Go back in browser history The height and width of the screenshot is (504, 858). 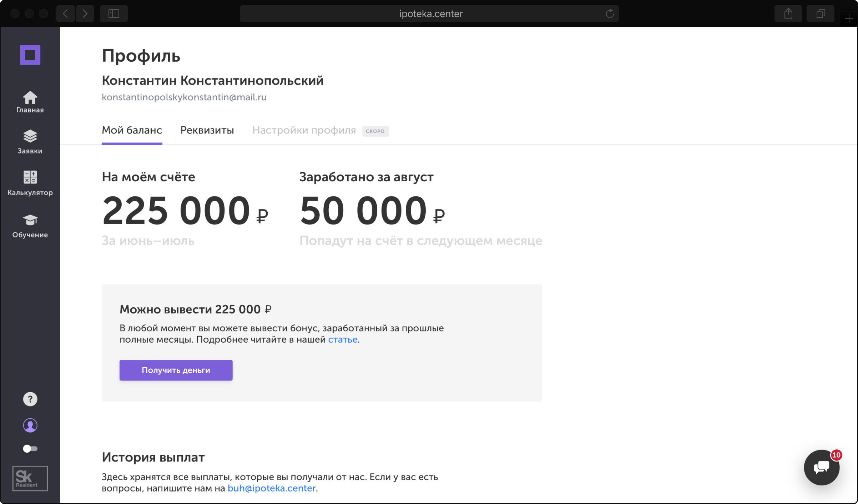click(65, 14)
